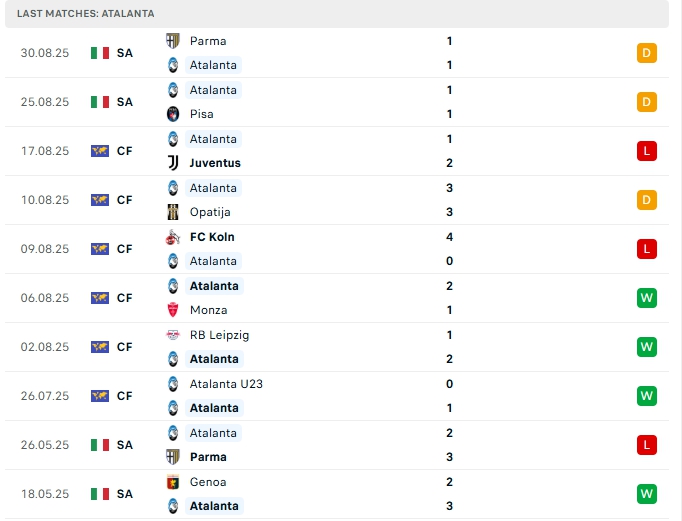Open the Atalanta U23 team link

pyautogui.click(x=226, y=384)
